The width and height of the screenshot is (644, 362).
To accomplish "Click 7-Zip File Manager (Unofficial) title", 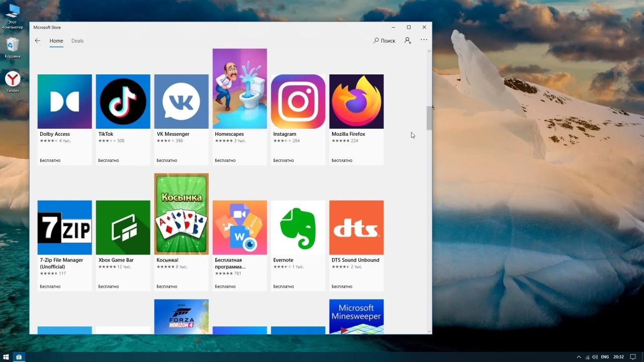I will [61, 263].
